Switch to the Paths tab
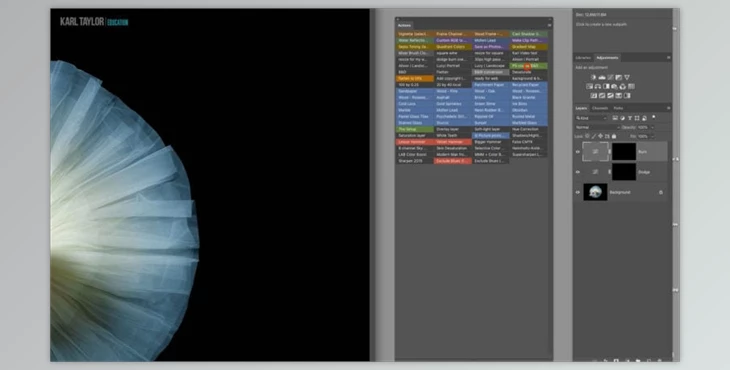The height and width of the screenshot is (370, 730). (618, 108)
